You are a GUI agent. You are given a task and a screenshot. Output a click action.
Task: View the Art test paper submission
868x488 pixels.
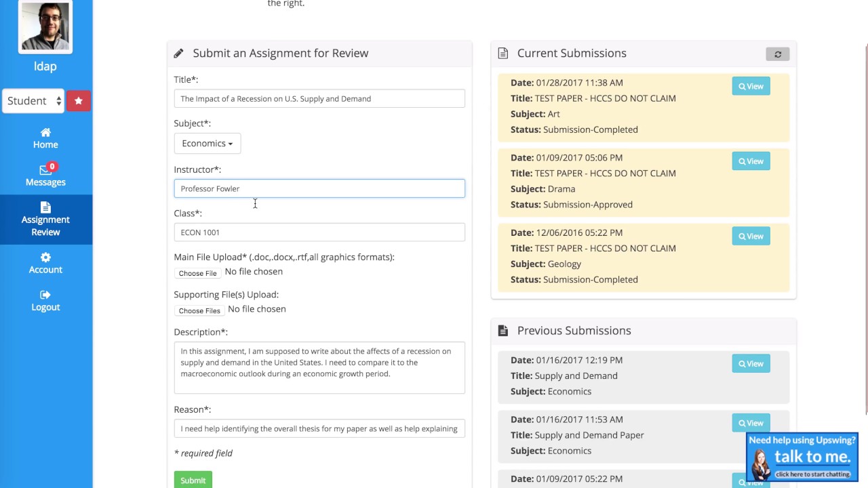(x=751, y=86)
